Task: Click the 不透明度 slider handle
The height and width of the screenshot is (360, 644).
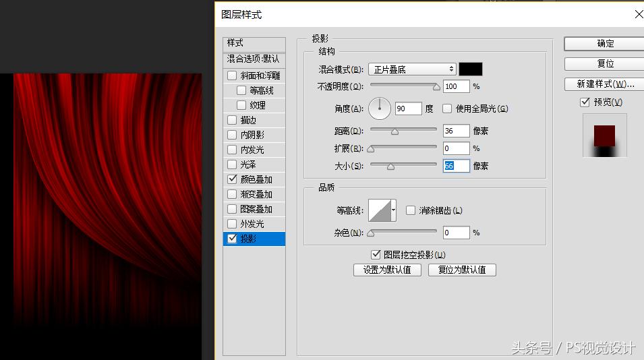Action: point(436,86)
